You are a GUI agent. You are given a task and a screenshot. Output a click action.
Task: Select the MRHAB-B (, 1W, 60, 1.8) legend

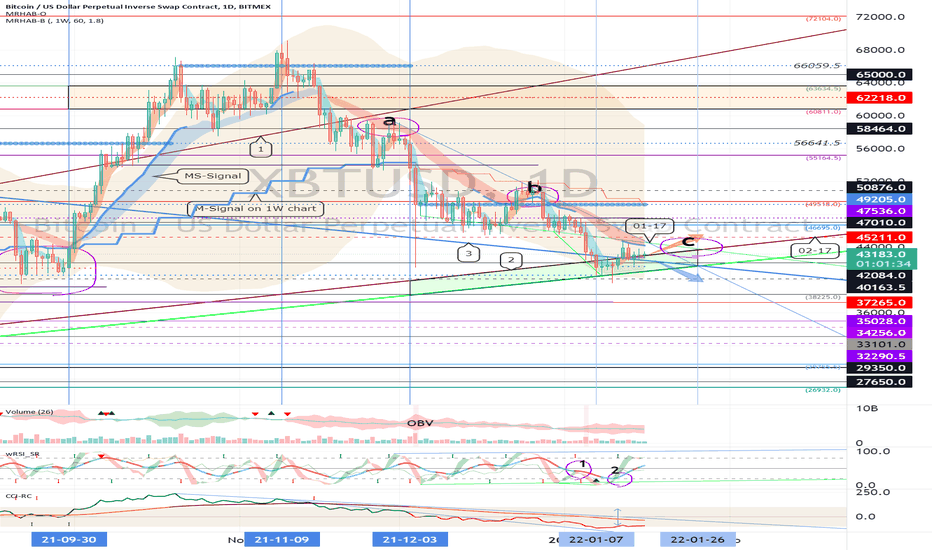point(55,21)
